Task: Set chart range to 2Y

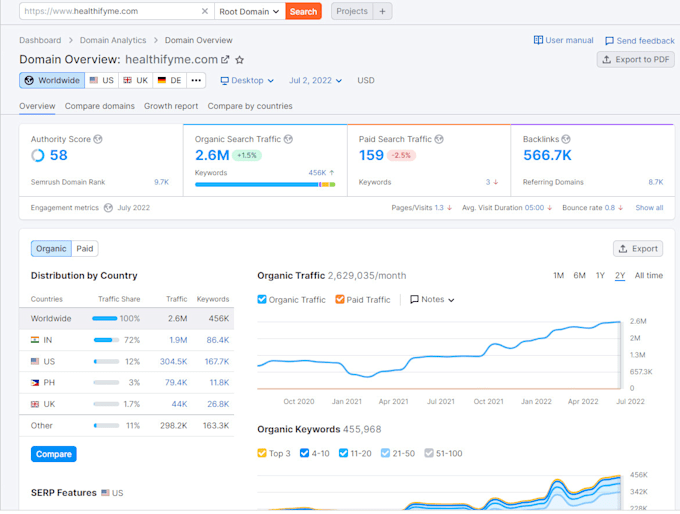Action: [620, 275]
